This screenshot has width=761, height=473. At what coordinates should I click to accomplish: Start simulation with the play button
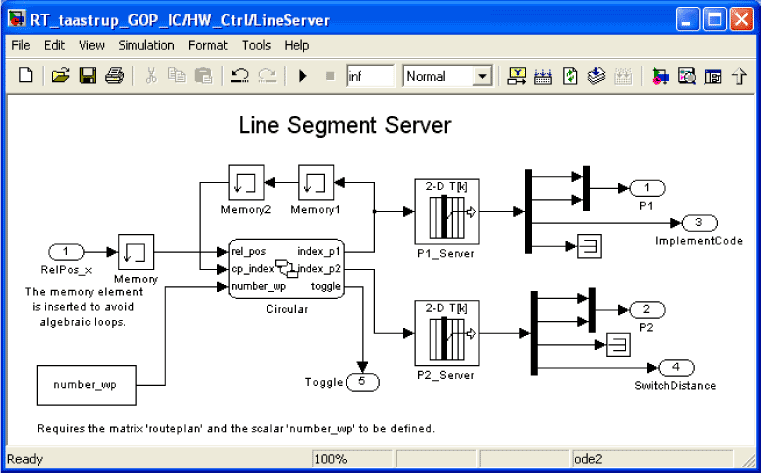point(303,76)
